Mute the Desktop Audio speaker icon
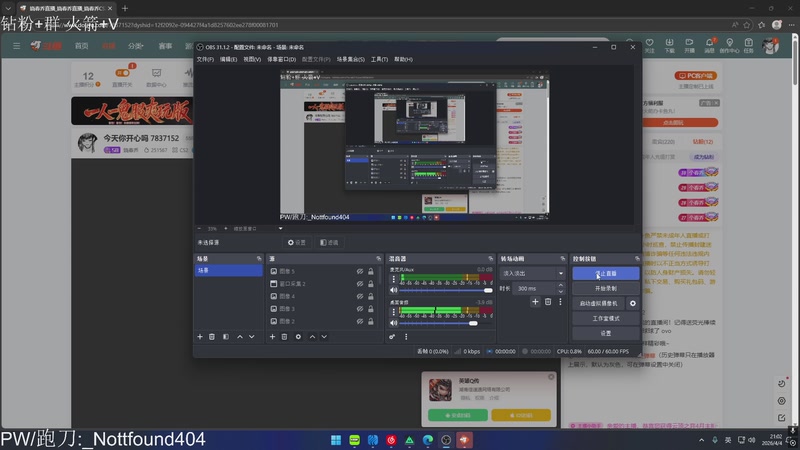 pos(393,323)
